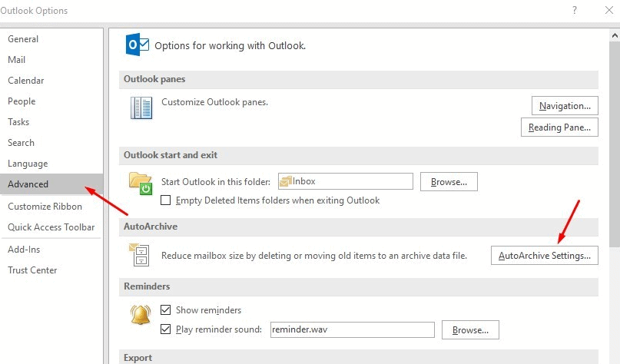Click the 'AutoArchive' section heading
The height and width of the screenshot is (364, 620).
(x=151, y=227)
